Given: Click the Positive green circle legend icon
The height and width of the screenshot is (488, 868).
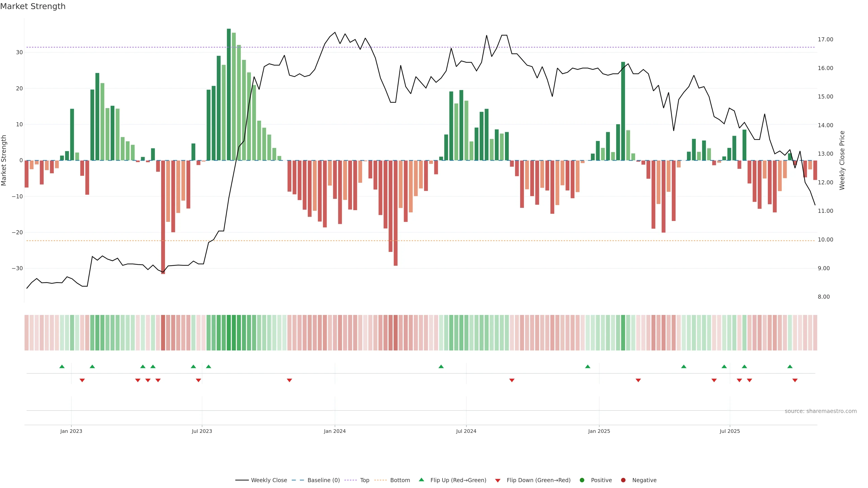Looking at the screenshot, I should (x=582, y=480).
